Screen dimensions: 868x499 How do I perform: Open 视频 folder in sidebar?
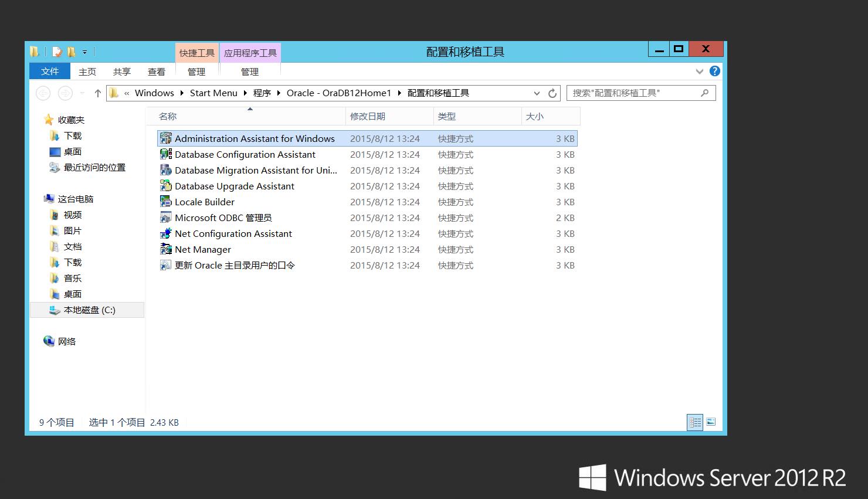coord(72,215)
